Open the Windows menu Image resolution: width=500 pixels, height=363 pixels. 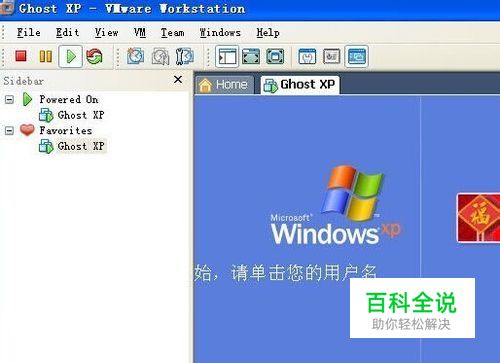pos(220,33)
